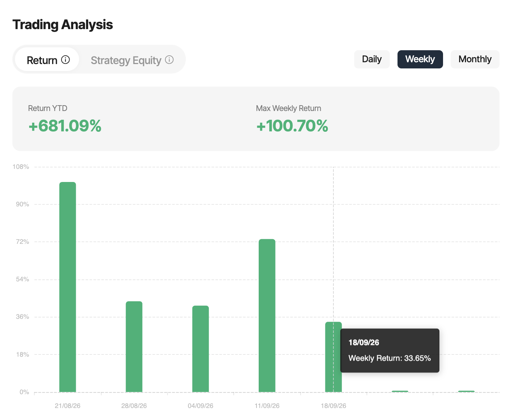Click the 0% y-axis label

pyautogui.click(x=24, y=392)
